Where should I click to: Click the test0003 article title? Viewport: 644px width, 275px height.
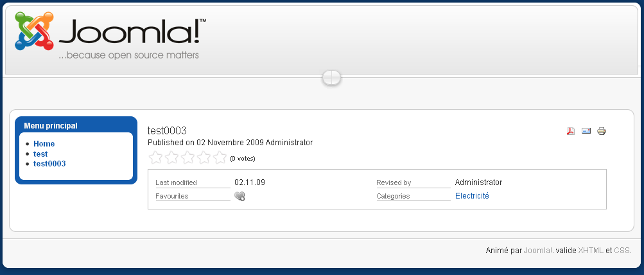167,130
